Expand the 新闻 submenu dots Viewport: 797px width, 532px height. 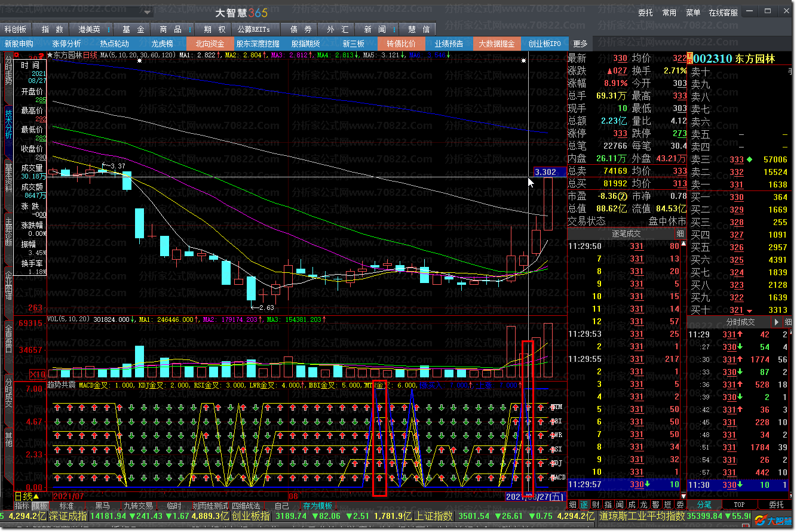[x=394, y=29]
